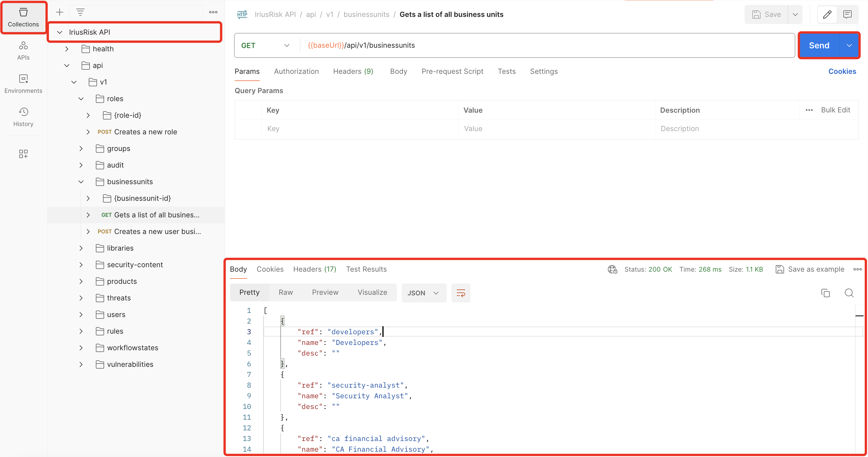Viewport: 868px width, 457px height.
Task: Collapse the businessunits folder
Action: point(81,182)
